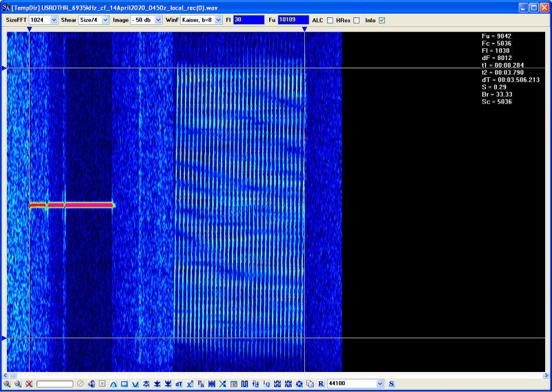552x392 pixels.
Task: Click the square pulse waveform icon
Action: pos(244,384)
